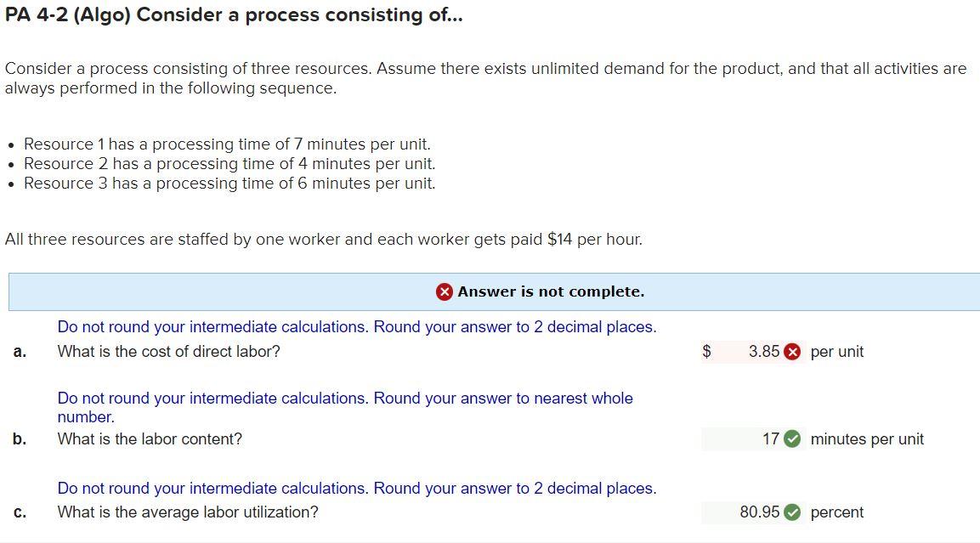Click the red X in 'Answer is not complete' banner
This screenshot has height=543, width=980.
pos(443,291)
